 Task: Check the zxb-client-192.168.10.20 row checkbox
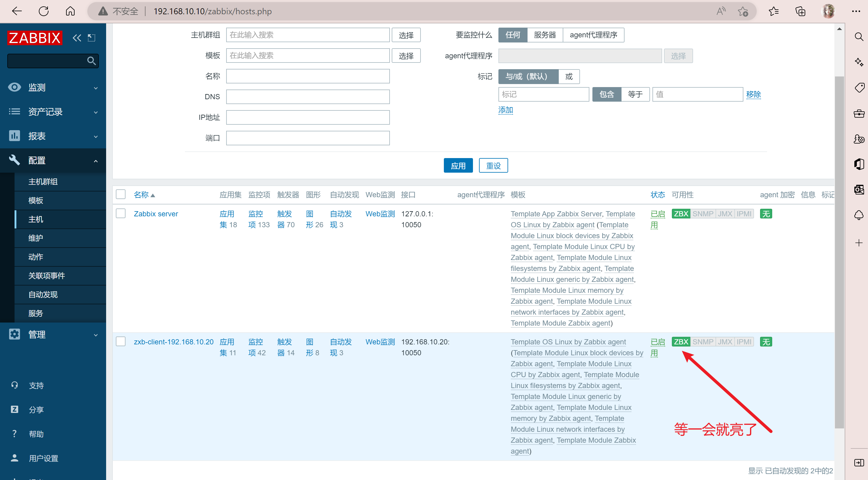click(121, 341)
